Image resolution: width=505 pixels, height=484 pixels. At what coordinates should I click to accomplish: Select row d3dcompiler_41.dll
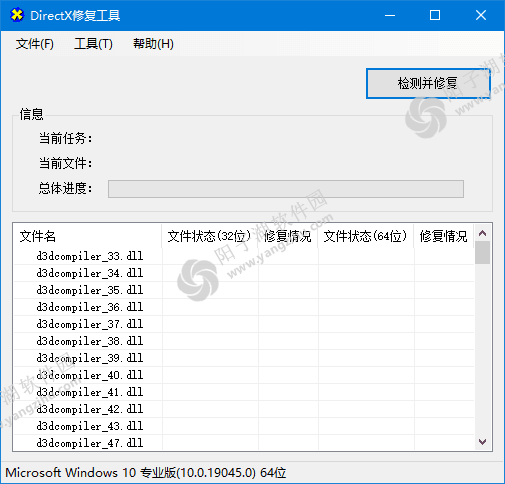tap(244, 392)
